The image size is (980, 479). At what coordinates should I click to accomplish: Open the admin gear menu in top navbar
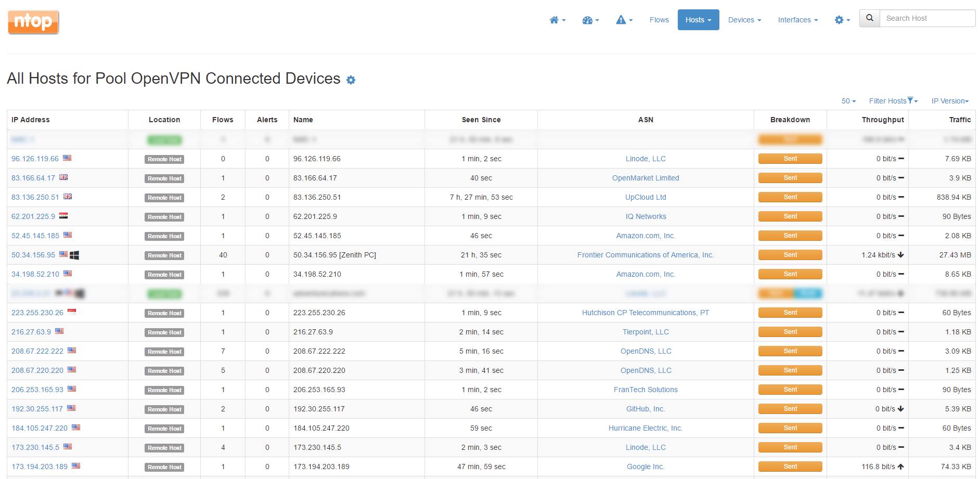pyautogui.click(x=840, y=20)
